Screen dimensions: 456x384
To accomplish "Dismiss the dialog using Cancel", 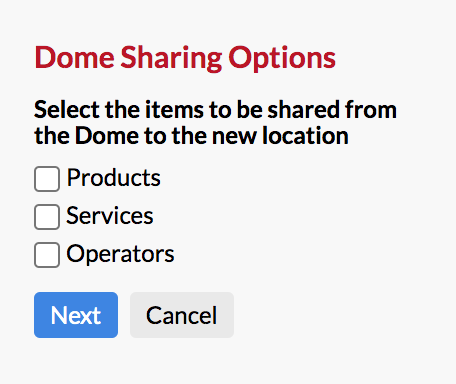I will (182, 315).
